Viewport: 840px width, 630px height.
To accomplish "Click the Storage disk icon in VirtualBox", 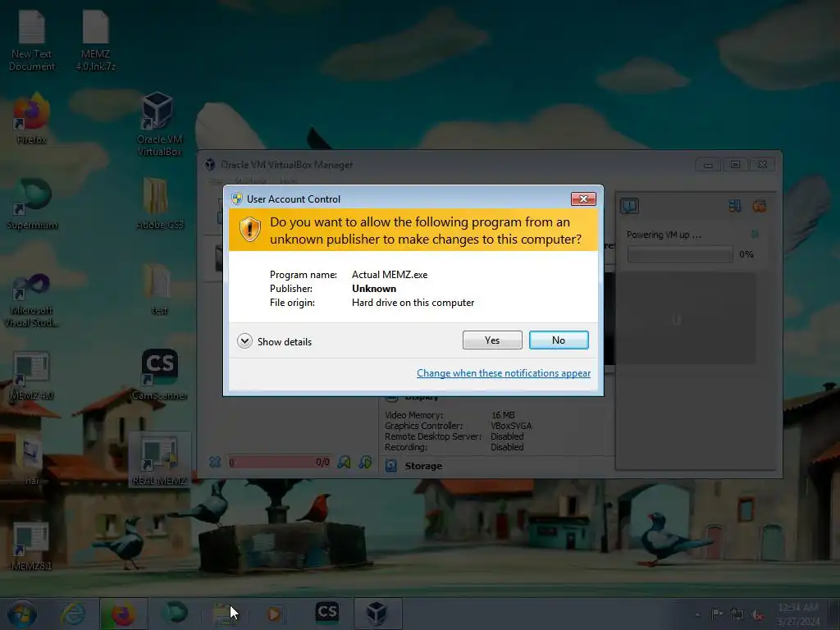I will coord(391,466).
